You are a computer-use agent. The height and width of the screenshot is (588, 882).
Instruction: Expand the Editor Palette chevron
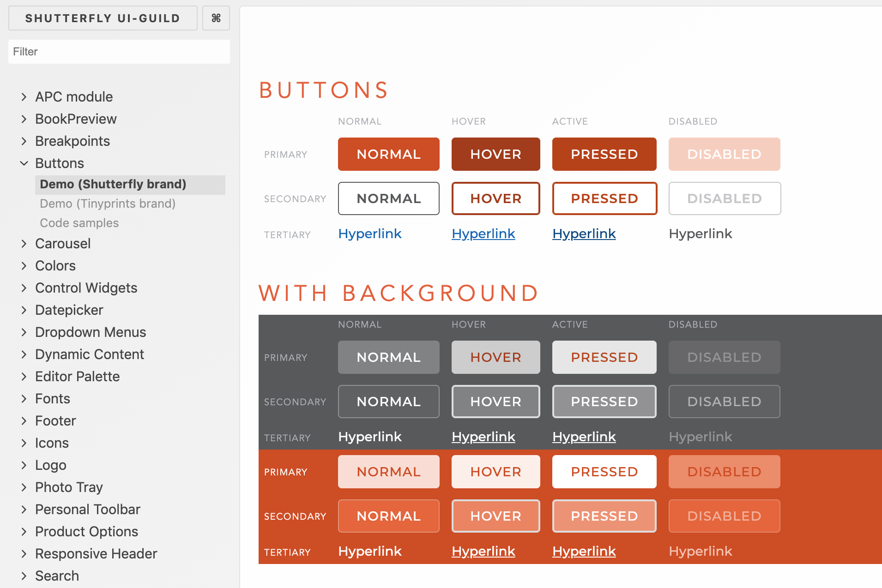click(24, 377)
